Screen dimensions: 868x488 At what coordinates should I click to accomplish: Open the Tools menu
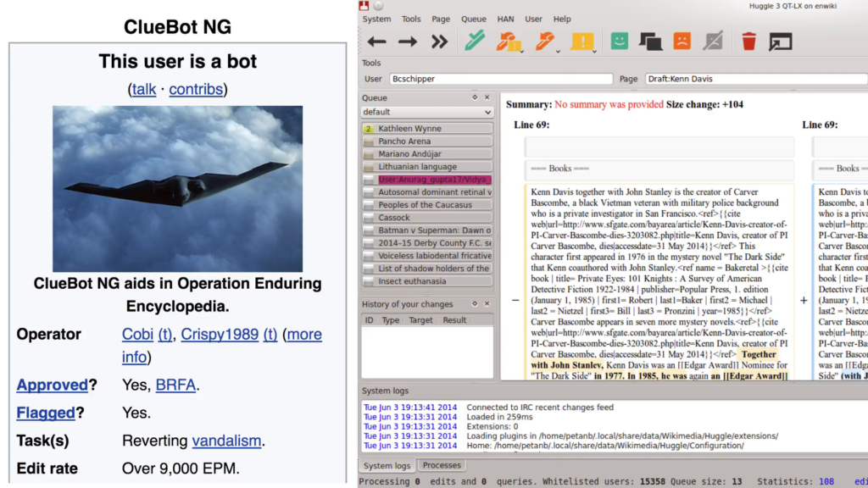point(411,19)
